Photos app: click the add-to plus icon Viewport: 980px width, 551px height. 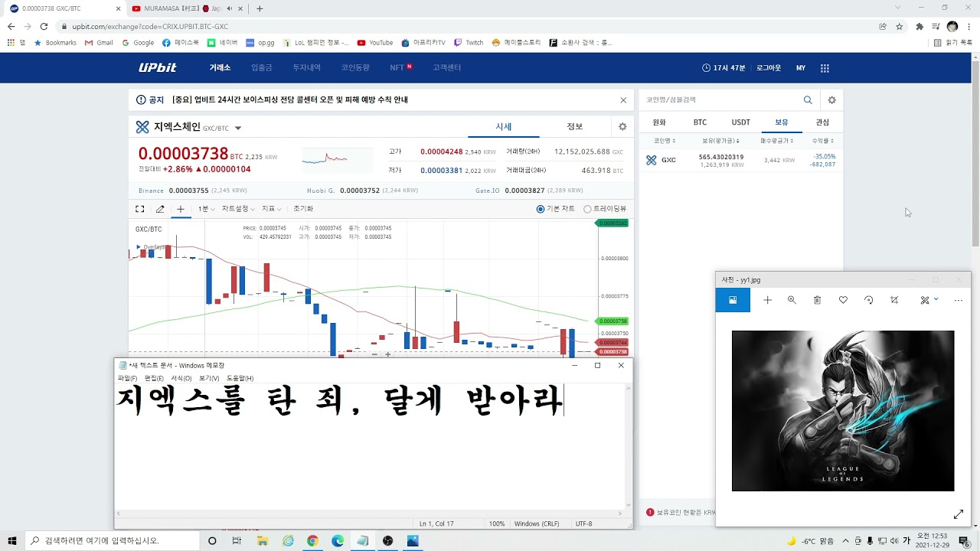(x=767, y=301)
